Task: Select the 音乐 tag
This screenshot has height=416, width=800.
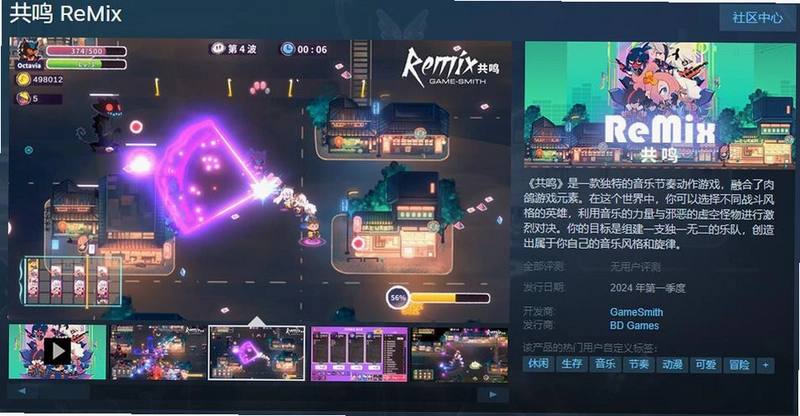Action: (x=605, y=364)
